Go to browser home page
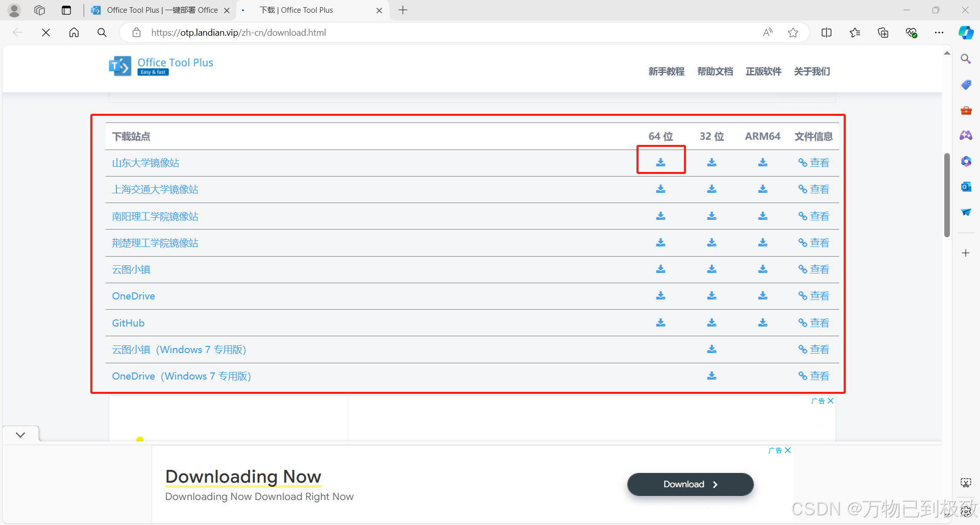The image size is (980, 525). point(74,33)
